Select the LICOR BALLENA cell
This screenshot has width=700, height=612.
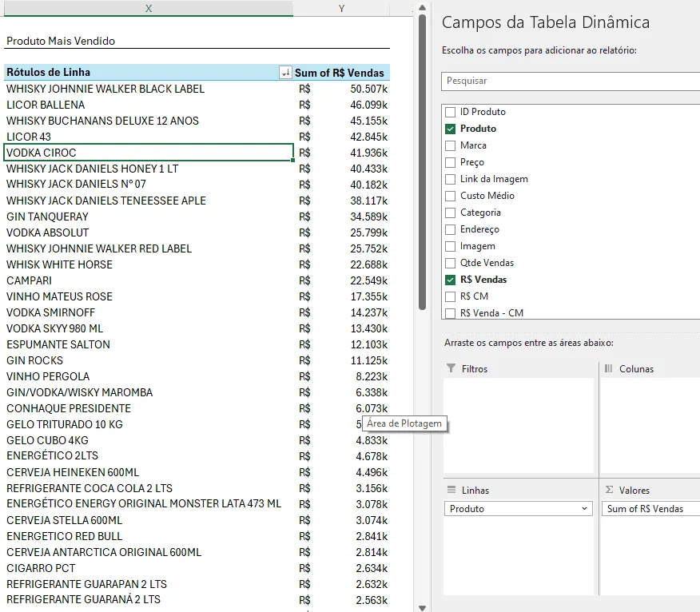148,105
